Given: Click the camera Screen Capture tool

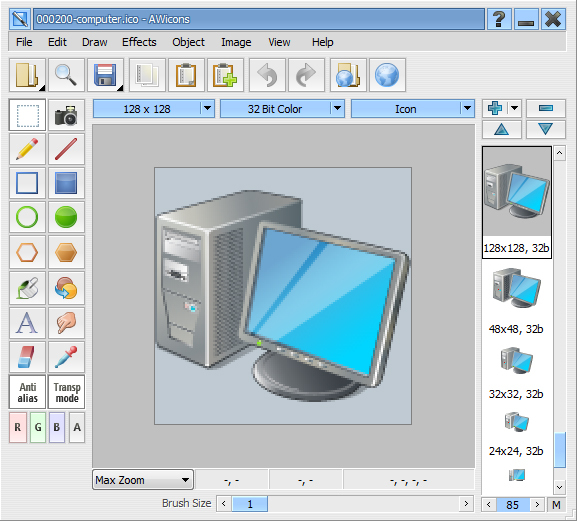Looking at the screenshot, I should [x=66, y=115].
